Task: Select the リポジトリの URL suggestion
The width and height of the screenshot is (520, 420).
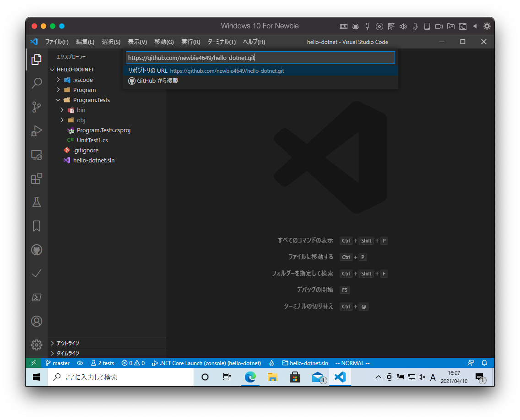Action: (x=260, y=70)
